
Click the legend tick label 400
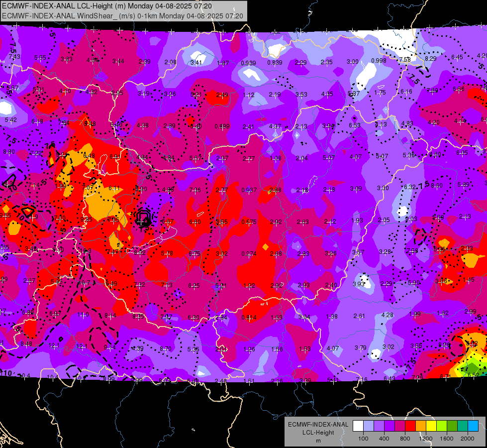(x=384, y=439)
